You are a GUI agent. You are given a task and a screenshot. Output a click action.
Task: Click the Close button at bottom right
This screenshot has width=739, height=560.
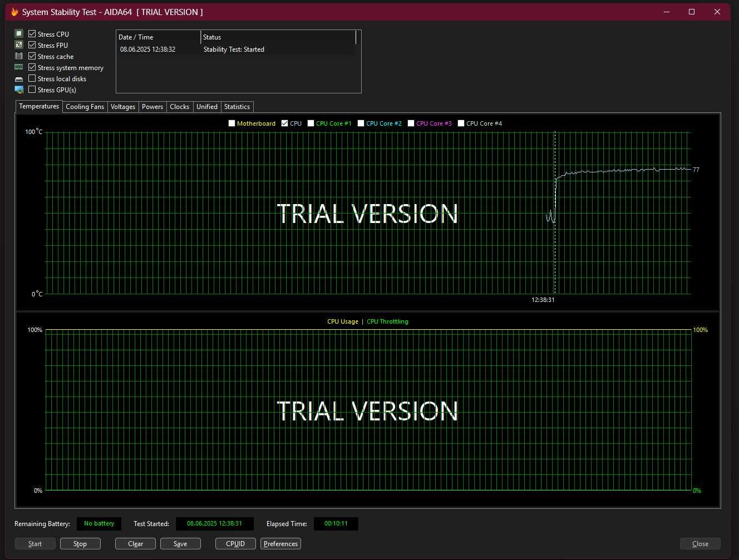point(700,544)
